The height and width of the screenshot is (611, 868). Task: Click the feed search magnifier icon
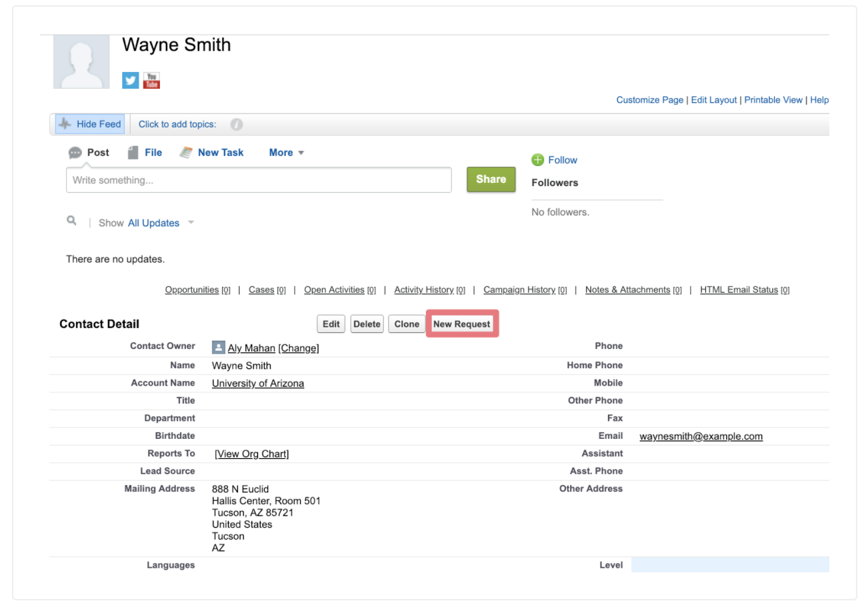pyautogui.click(x=71, y=221)
